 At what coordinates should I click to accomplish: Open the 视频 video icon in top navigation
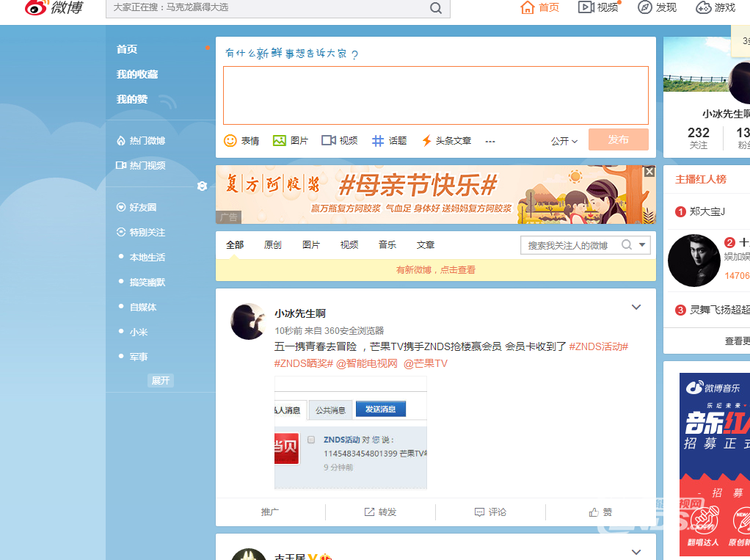pos(586,7)
